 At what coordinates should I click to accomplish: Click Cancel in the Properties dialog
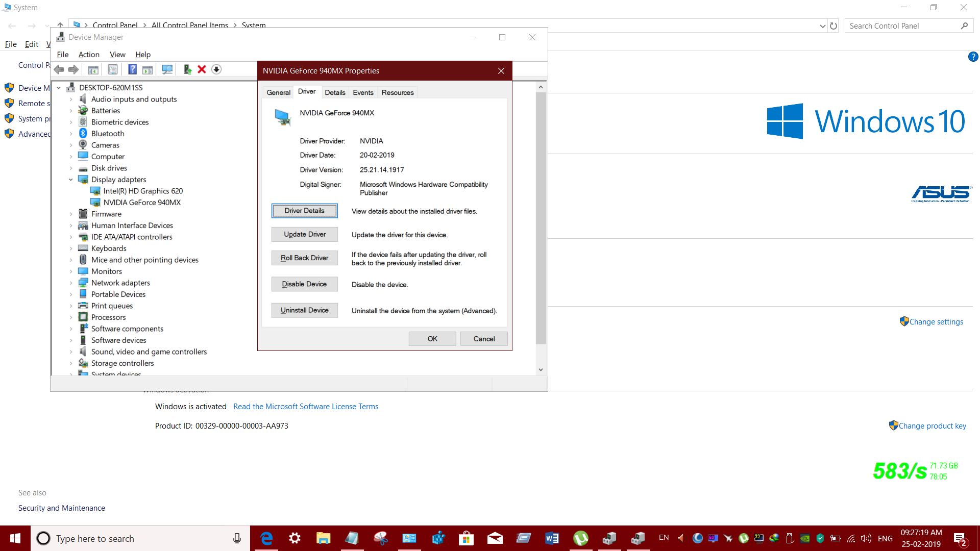(484, 339)
